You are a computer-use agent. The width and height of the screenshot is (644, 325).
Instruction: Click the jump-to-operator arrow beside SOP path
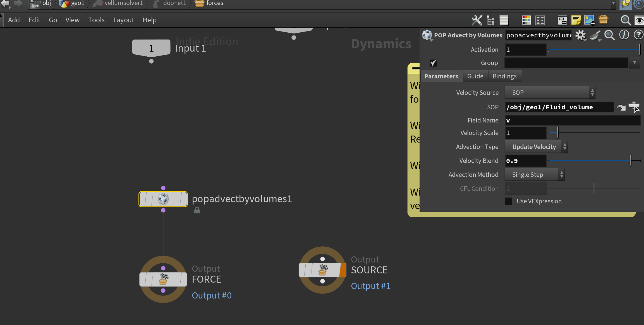point(621,108)
